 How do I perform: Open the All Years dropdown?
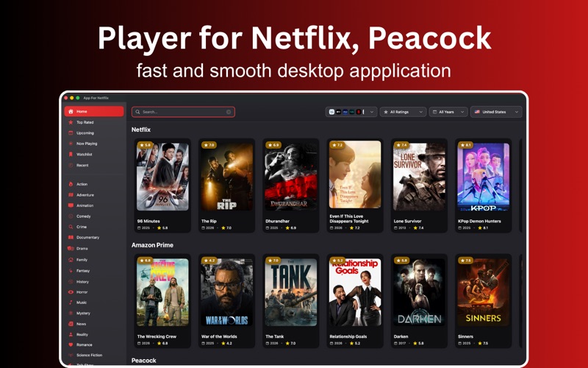pyautogui.click(x=448, y=112)
